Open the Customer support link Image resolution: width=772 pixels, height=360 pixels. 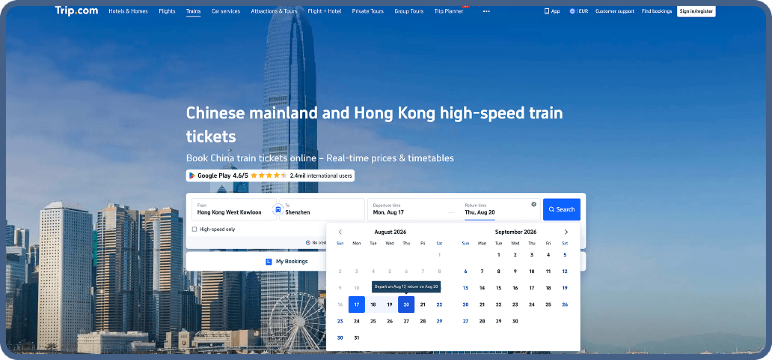[614, 11]
